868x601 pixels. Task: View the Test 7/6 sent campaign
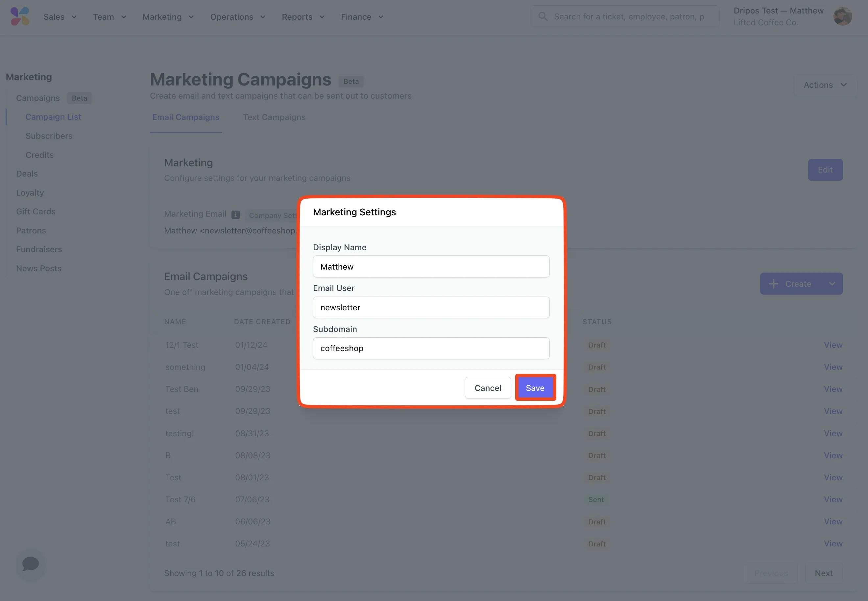click(x=832, y=500)
